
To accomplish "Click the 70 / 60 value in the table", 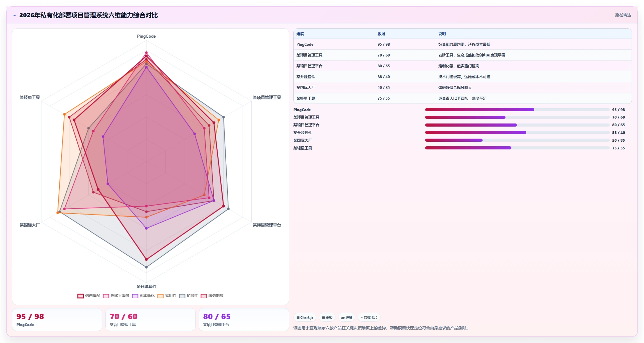I will click(384, 55).
